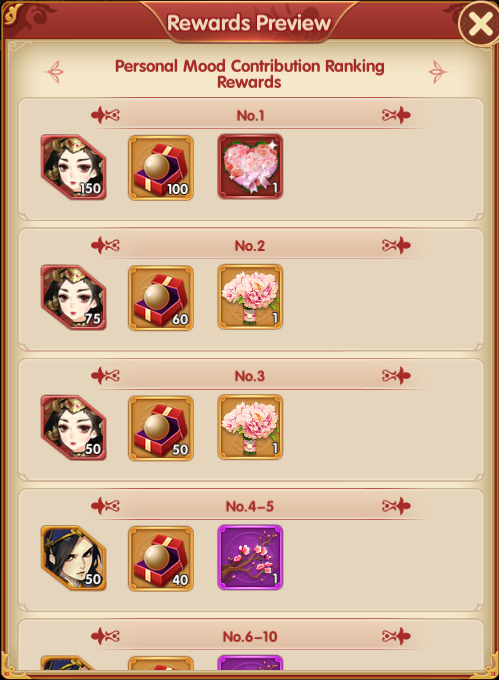Viewport: 500px width, 681px height.
Task: Tap the Personal Mood Contribution Ranking Rewards title
Action: (x=249, y=74)
